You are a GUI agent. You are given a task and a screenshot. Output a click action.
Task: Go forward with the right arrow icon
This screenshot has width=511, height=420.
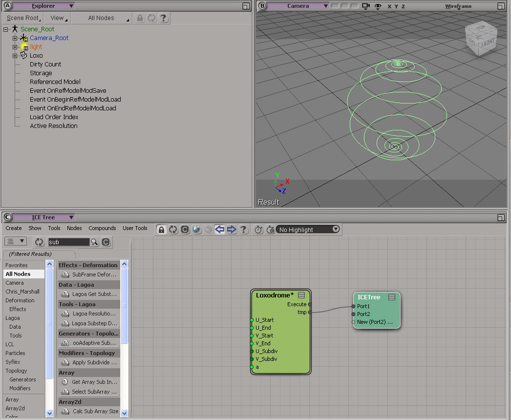click(232, 230)
